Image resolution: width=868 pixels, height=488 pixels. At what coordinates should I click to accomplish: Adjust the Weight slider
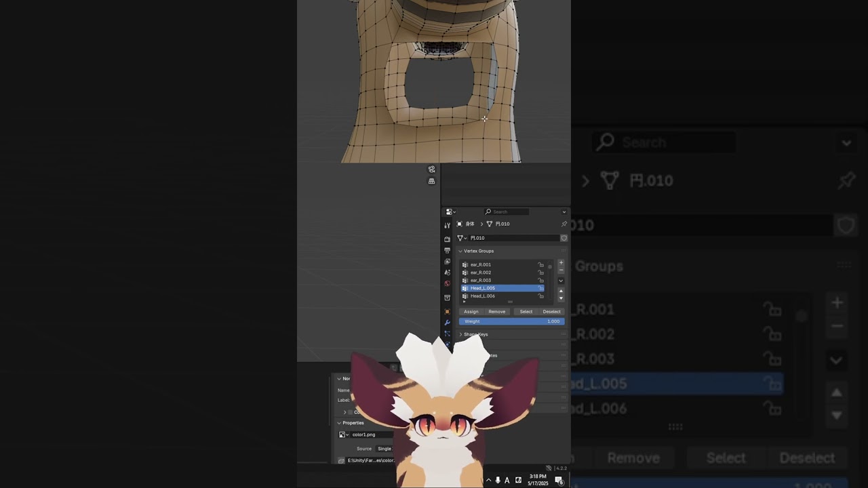[x=511, y=321]
